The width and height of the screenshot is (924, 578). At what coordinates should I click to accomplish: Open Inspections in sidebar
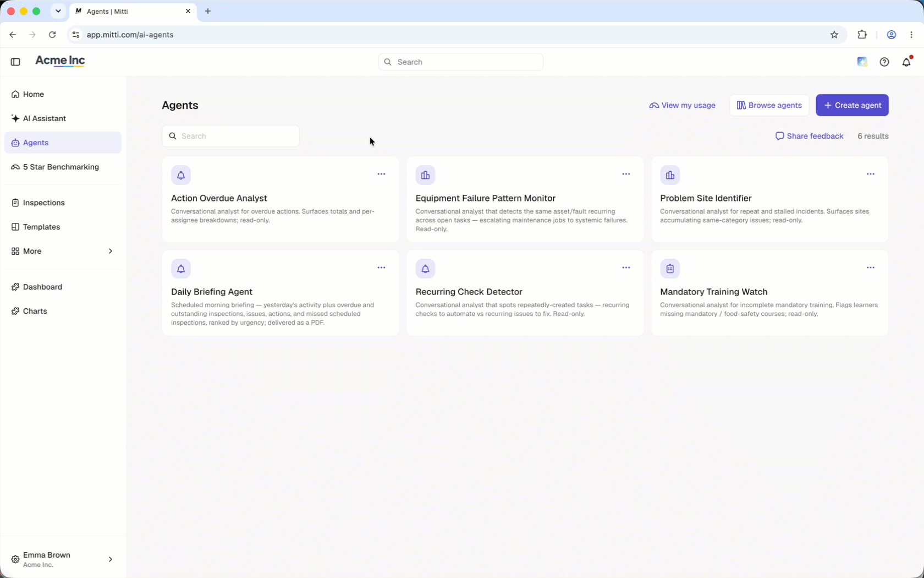pos(63,203)
